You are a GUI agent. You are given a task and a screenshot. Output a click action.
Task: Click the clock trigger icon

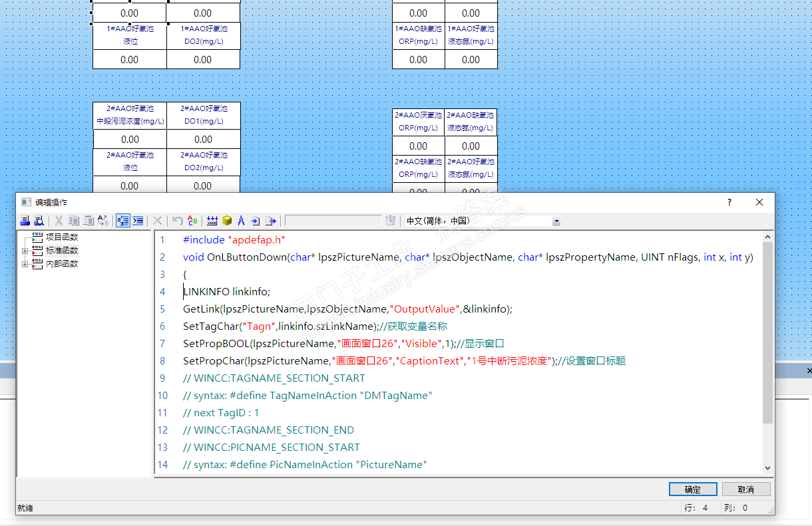[x=391, y=221]
